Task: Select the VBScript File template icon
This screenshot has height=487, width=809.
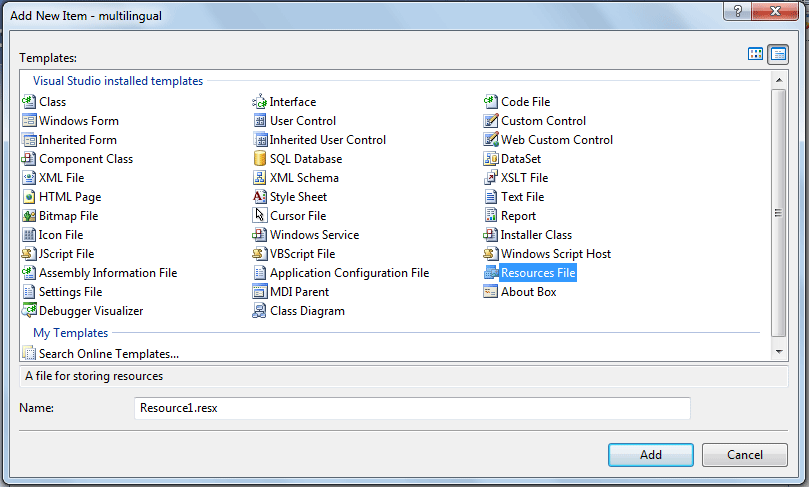Action: (260, 254)
